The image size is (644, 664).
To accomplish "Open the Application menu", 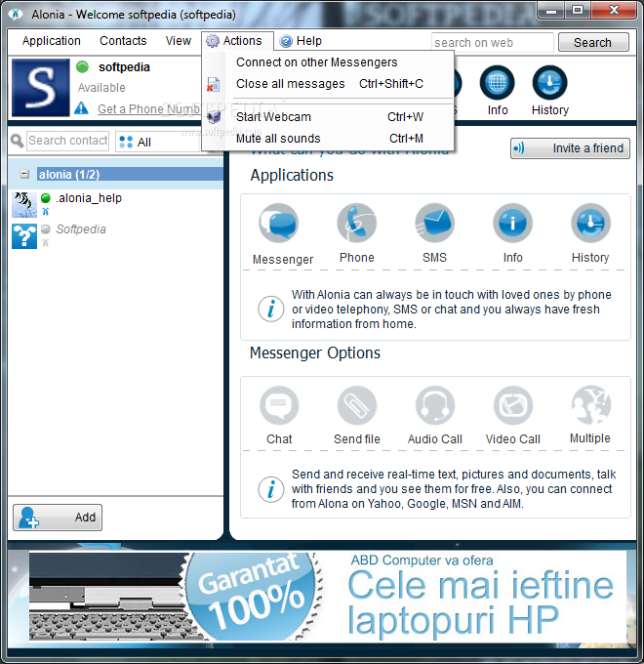I will (x=51, y=41).
